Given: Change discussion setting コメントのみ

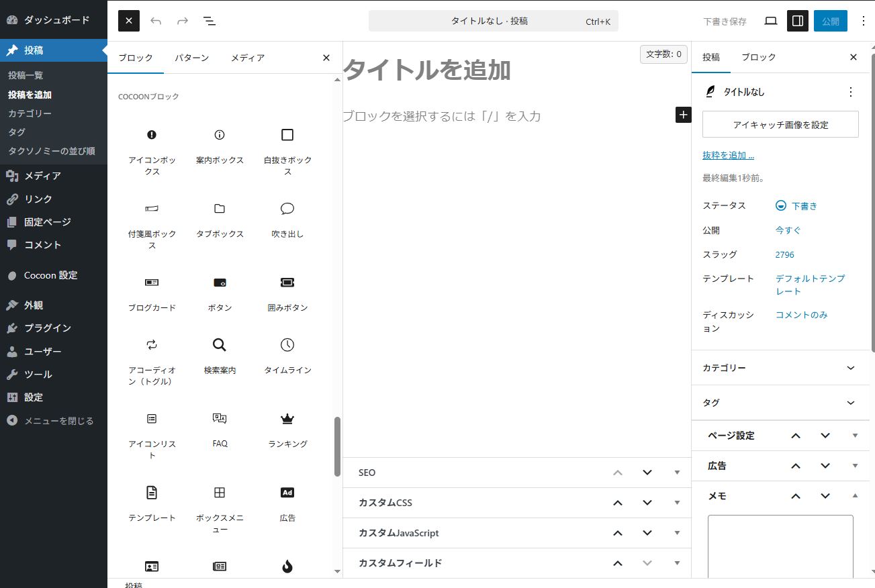Looking at the screenshot, I should click(802, 315).
